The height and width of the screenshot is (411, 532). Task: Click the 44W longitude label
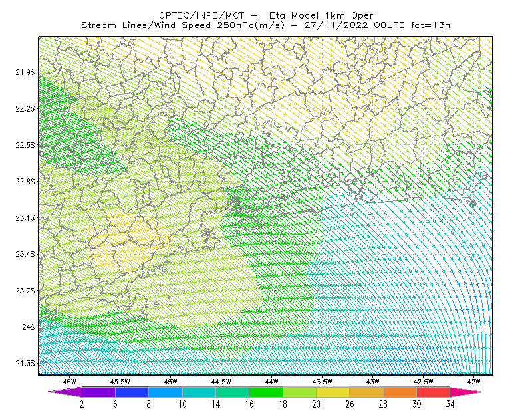(272, 382)
